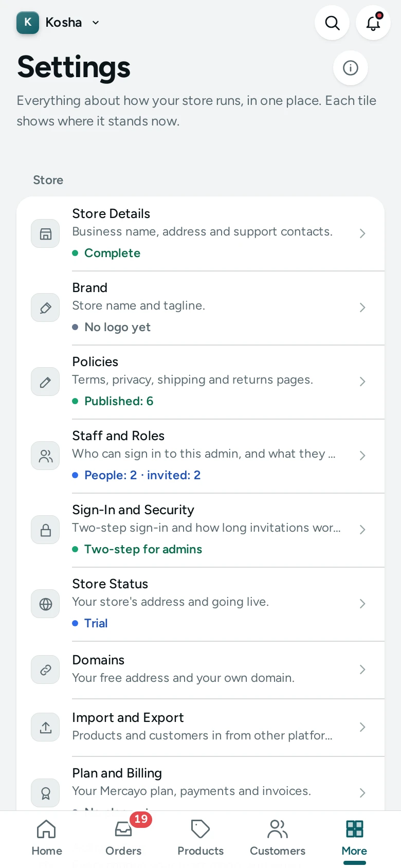Click the green 'Complete' status text

pos(112,253)
